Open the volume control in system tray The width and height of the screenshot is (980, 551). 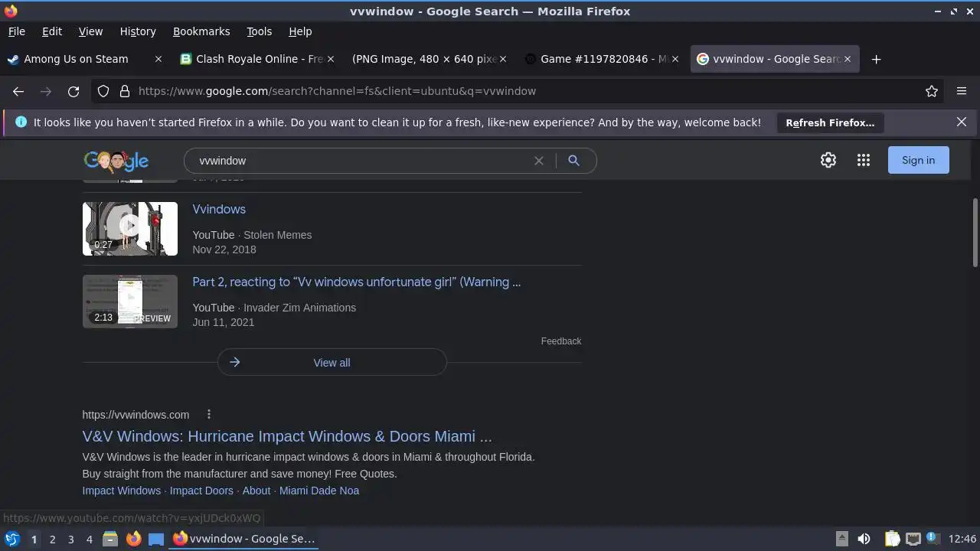(x=864, y=539)
